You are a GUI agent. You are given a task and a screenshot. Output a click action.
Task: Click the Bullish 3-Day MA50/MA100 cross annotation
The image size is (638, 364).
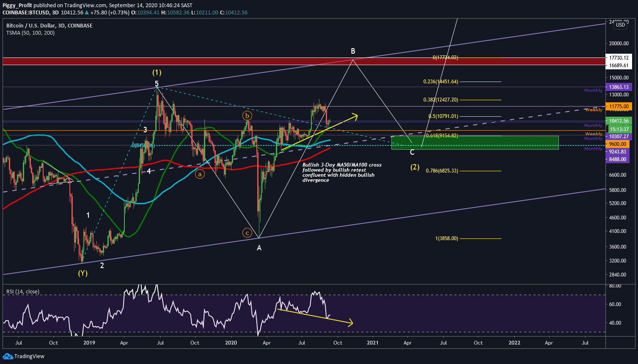point(342,172)
